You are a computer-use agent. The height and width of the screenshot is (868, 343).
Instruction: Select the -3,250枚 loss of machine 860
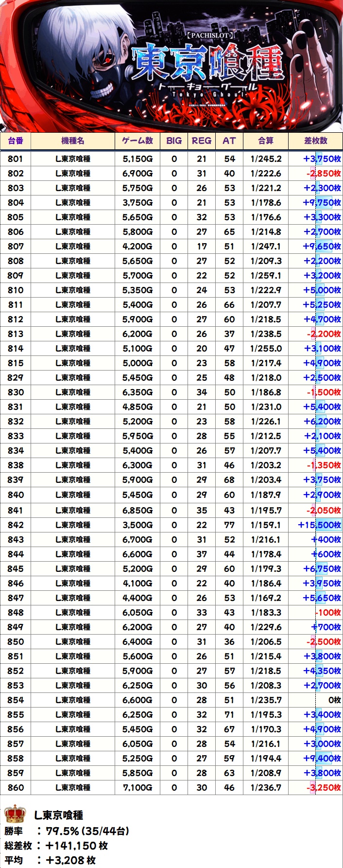(324, 787)
